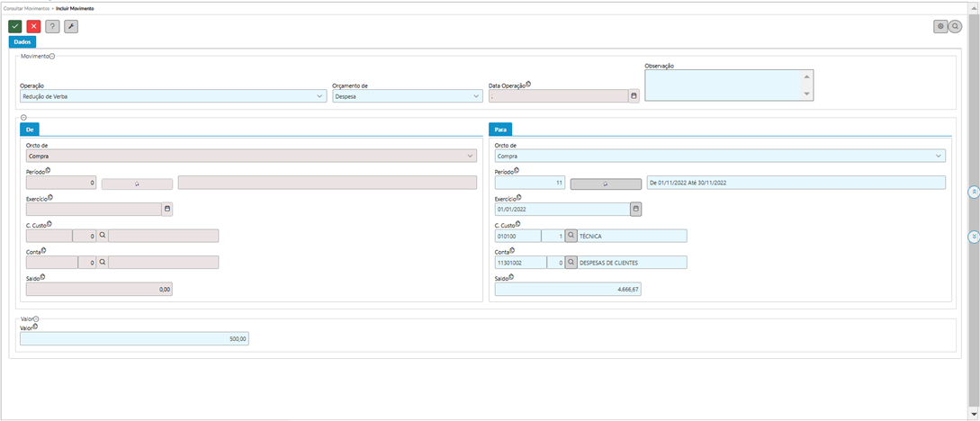Click the wrench tools icon
Screen dimensions: 980x421
[71, 26]
